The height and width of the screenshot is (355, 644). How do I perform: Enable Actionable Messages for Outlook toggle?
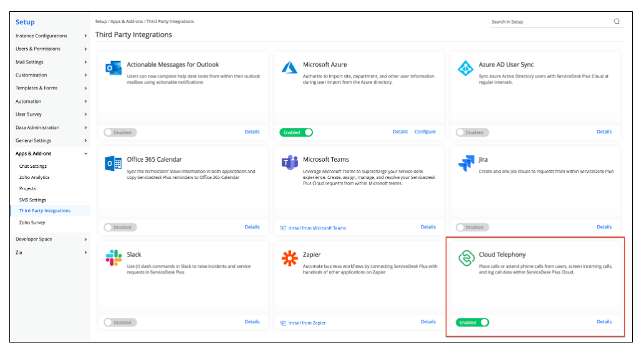(x=120, y=132)
